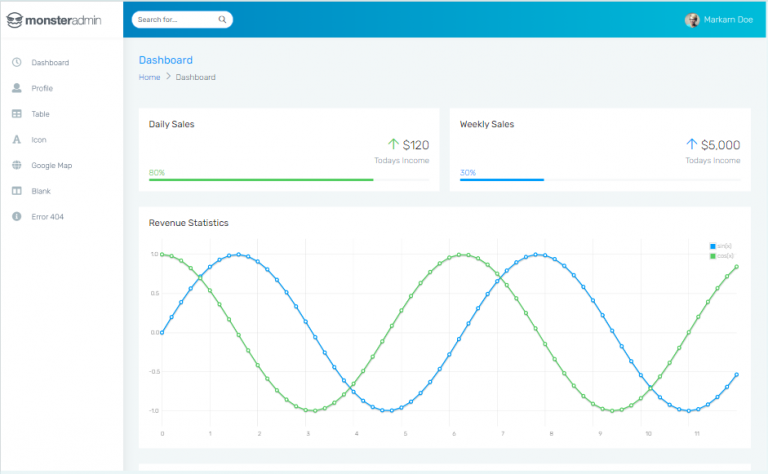
Task: Go to the Home breadcrumb link
Action: click(149, 77)
